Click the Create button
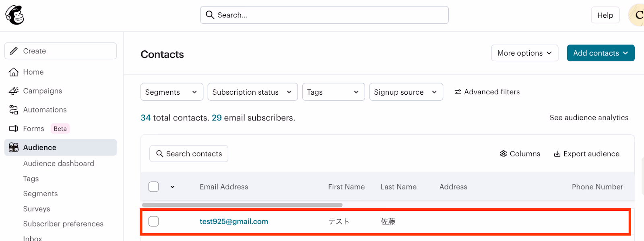 point(60,51)
